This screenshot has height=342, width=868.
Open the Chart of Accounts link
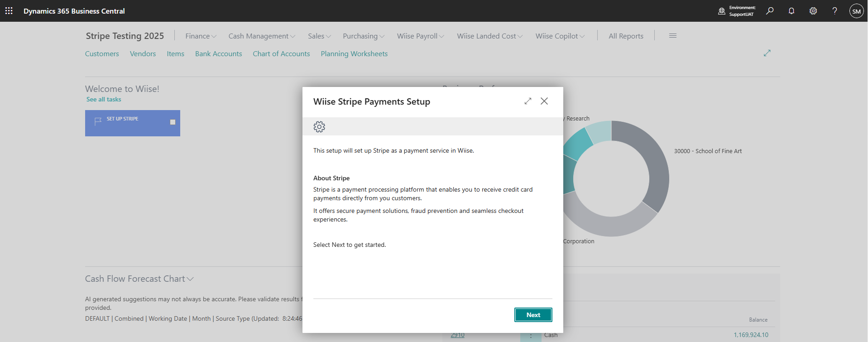click(x=281, y=53)
